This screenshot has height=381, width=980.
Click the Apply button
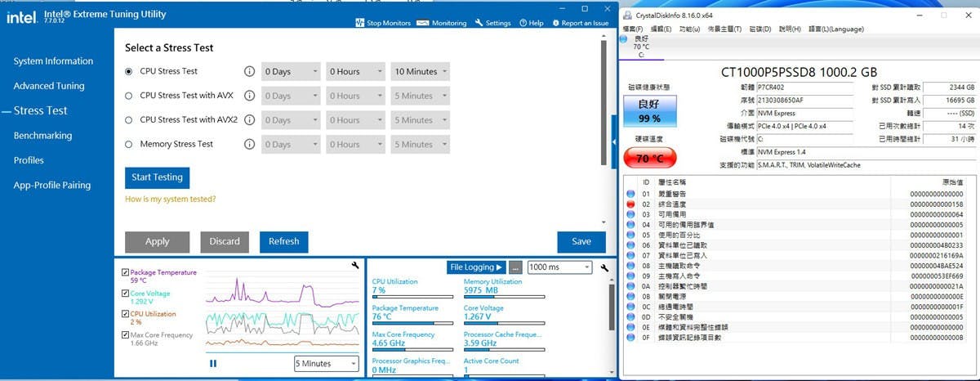[158, 241]
